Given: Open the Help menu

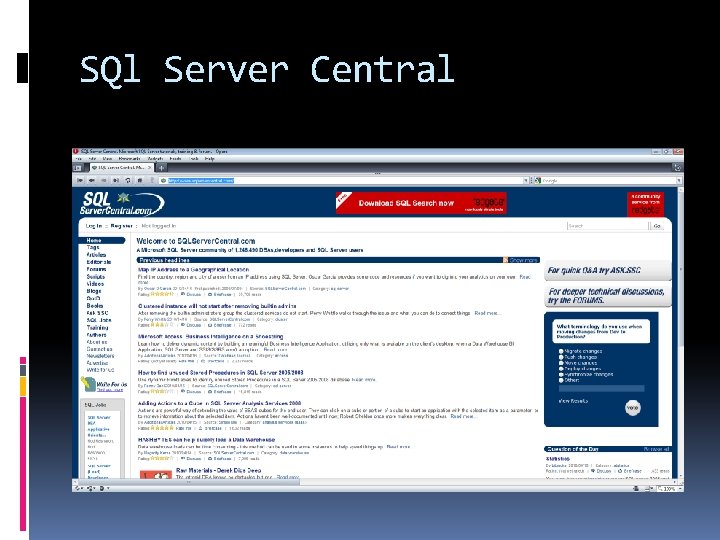Looking at the screenshot, I should point(209,159).
